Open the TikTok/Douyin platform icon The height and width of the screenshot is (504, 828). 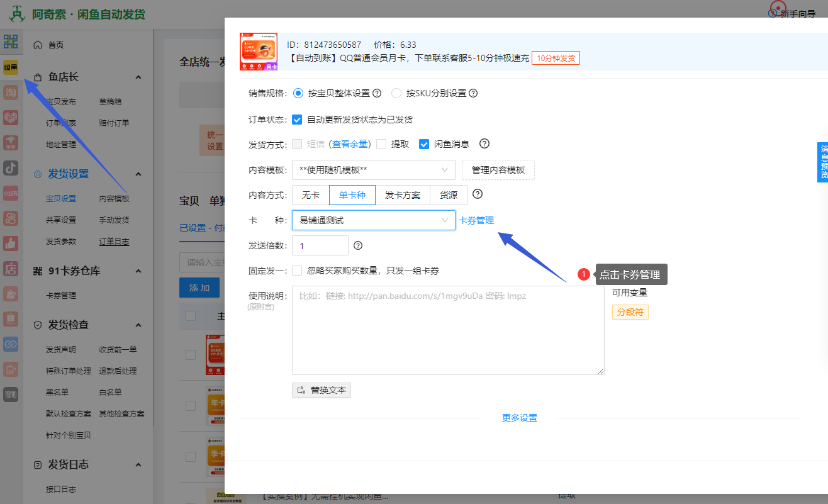point(11,168)
